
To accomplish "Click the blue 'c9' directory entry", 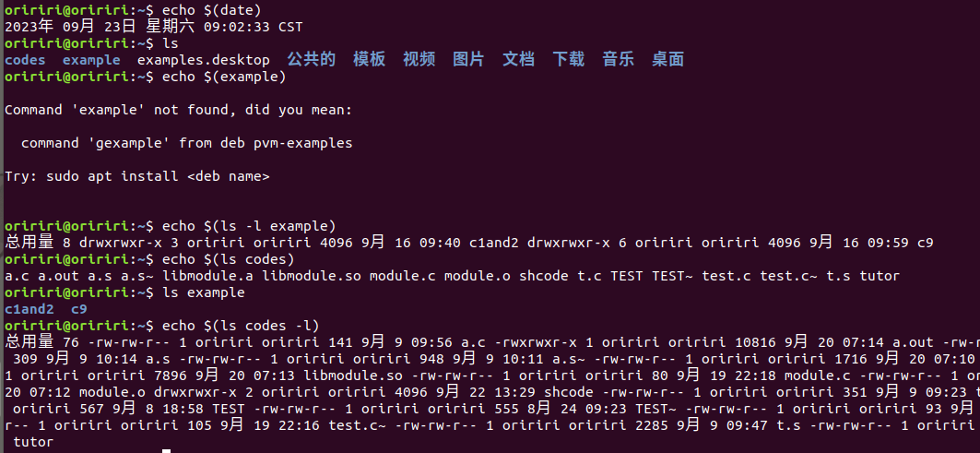I will point(78,309).
